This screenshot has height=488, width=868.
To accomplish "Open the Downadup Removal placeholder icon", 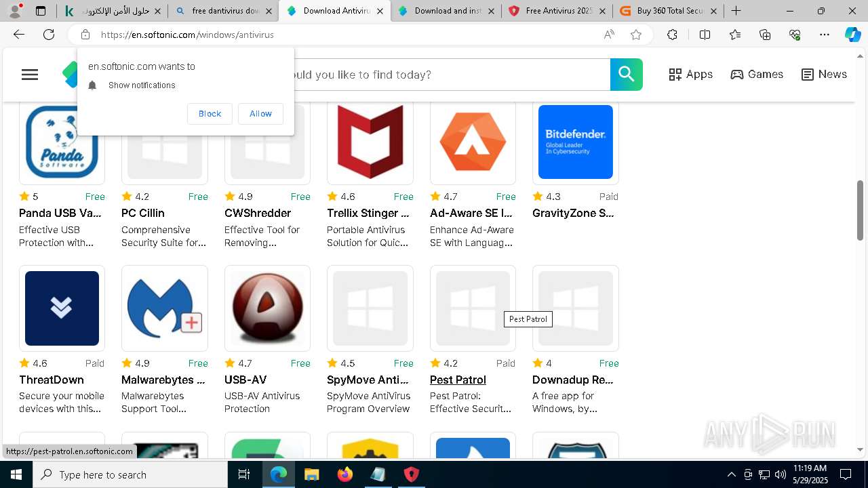I will [x=576, y=308].
